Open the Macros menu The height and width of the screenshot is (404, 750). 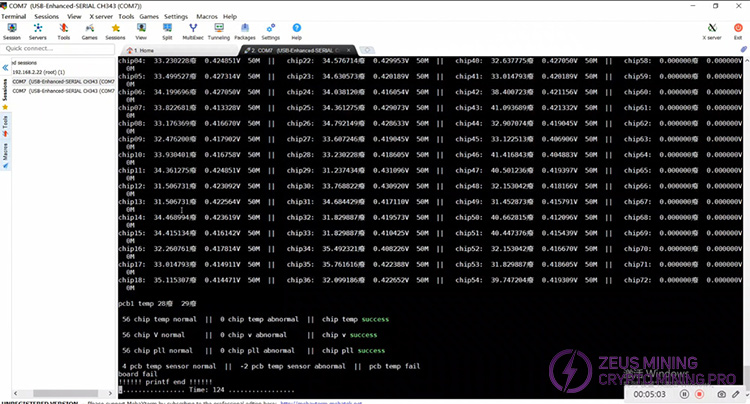coord(207,17)
